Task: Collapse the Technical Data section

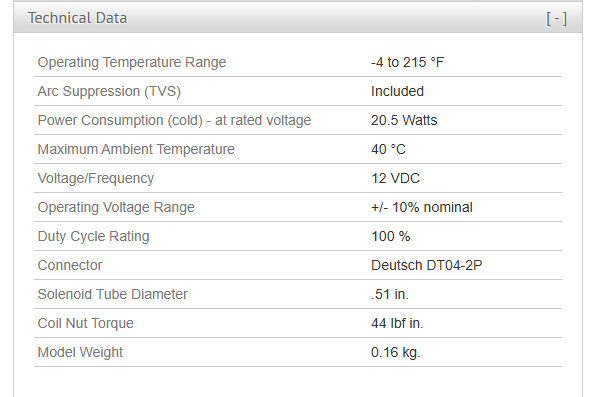Action: coord(556,18)
